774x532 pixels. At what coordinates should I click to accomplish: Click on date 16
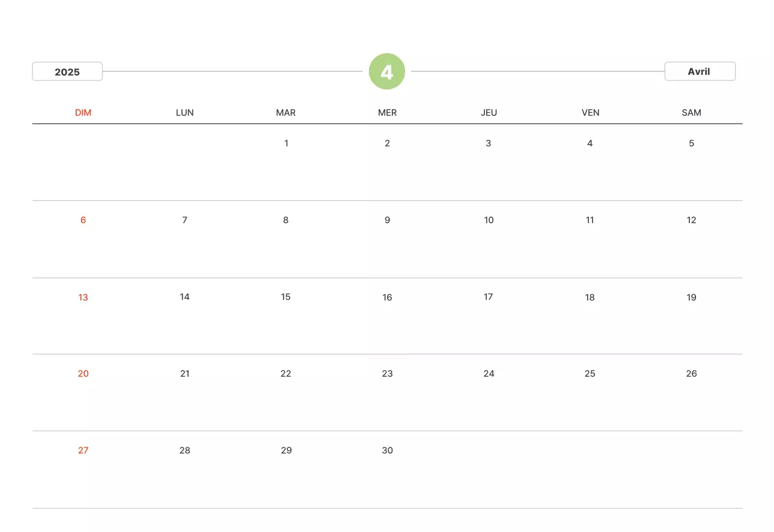[388, 297]
